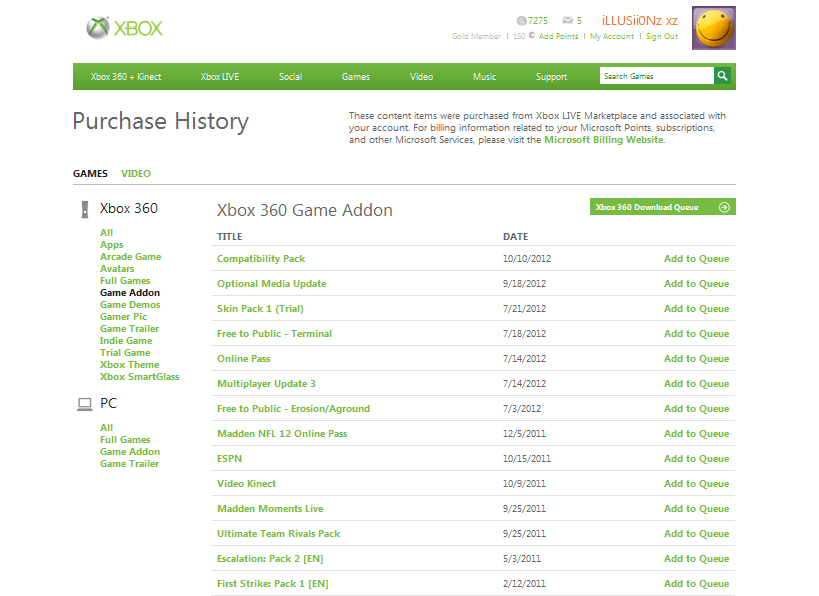Select Xbox 360 Game Addon filter

pos(130,293)
